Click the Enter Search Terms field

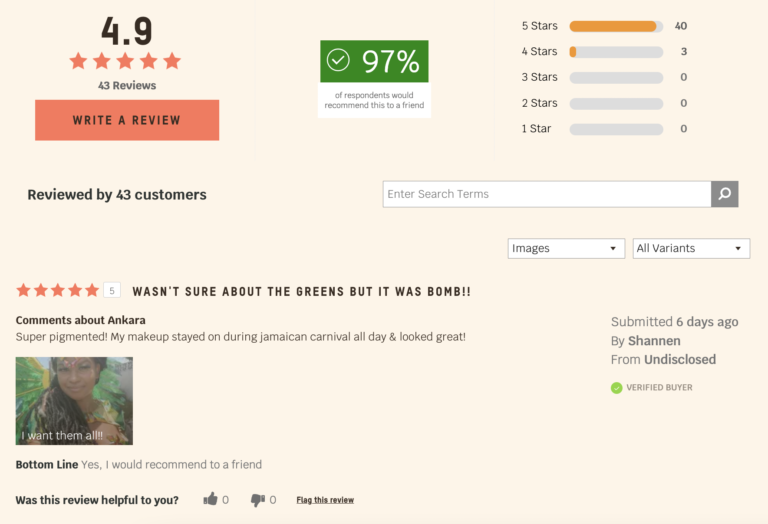pos(546,194)
